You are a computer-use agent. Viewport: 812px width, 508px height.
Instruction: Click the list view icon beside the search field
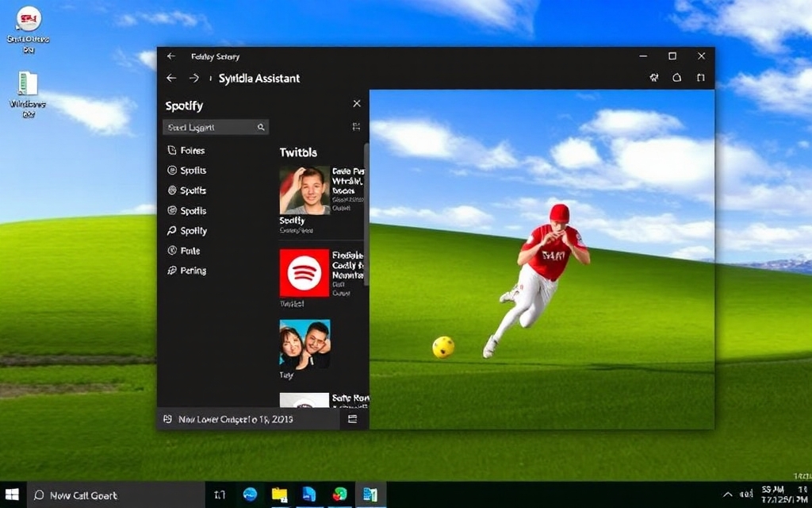tap(356, 127)
